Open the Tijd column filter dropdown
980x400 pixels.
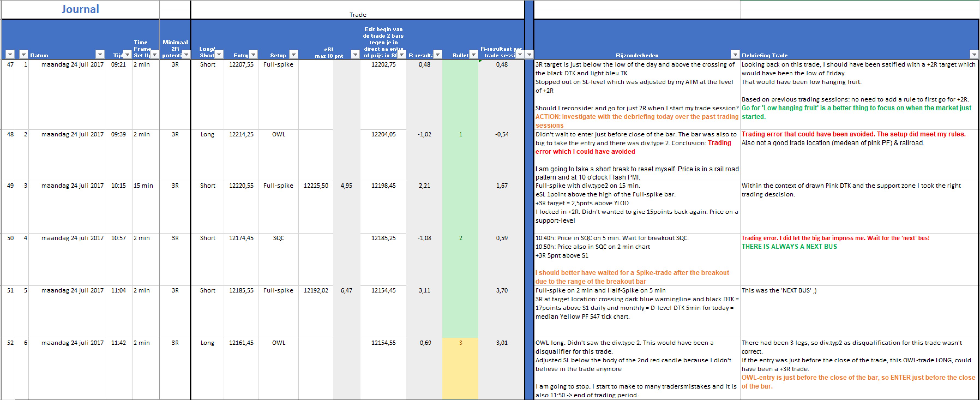click(x=127, y=54)
